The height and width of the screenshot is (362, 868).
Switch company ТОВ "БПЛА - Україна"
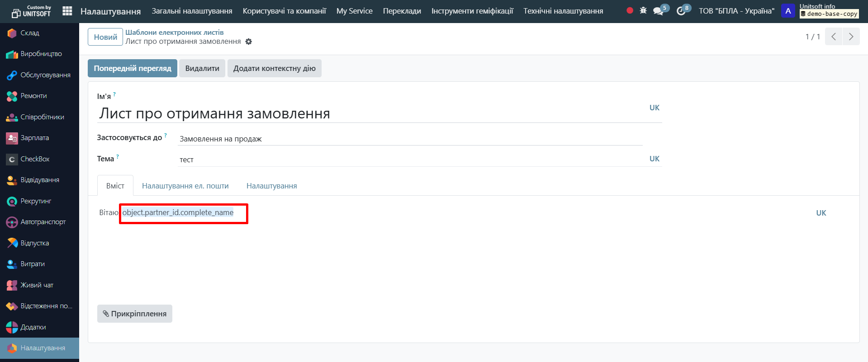pos(736,11)
